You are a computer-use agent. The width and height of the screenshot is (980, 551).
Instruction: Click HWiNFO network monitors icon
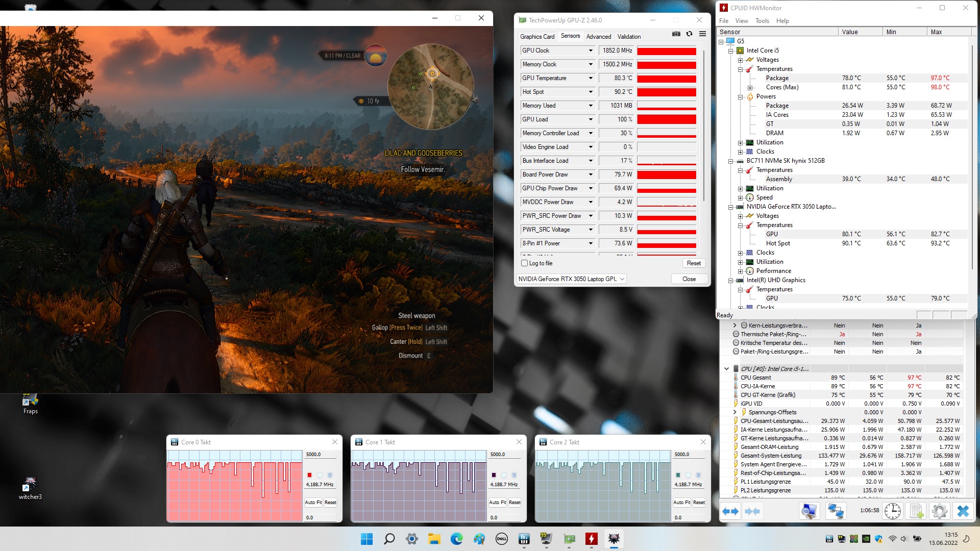(x=836, y=511)
